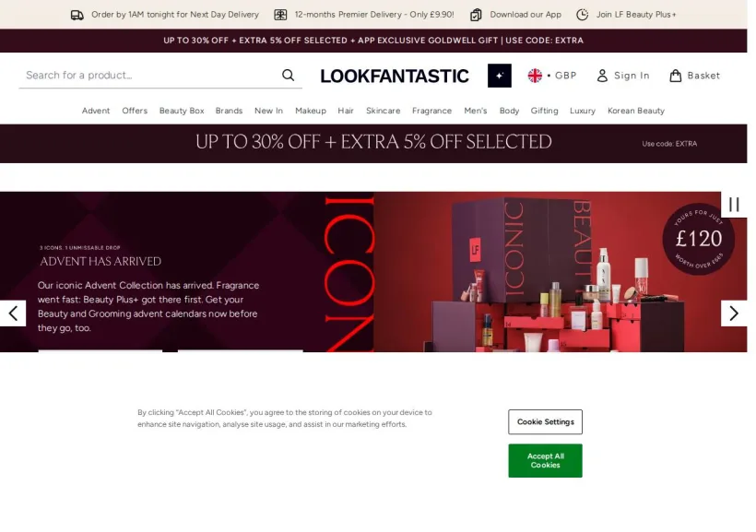Open the sparkle assistant icon button
The height and width of the screenshot is (532, 756).
(x=500, y=76)
